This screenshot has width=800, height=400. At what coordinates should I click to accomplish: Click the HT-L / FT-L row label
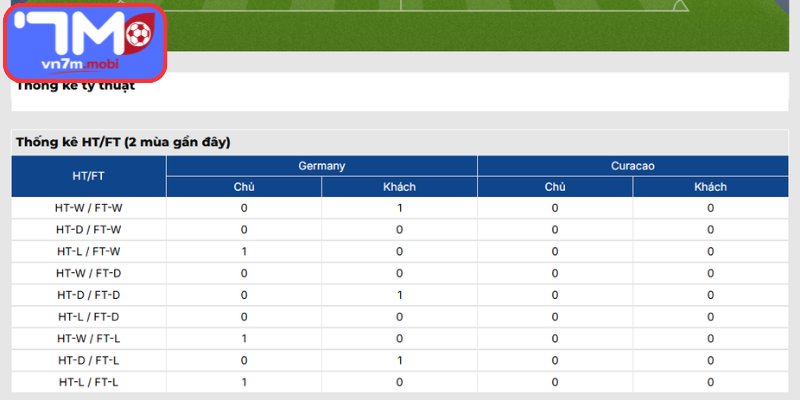click(x=89, y=382)
